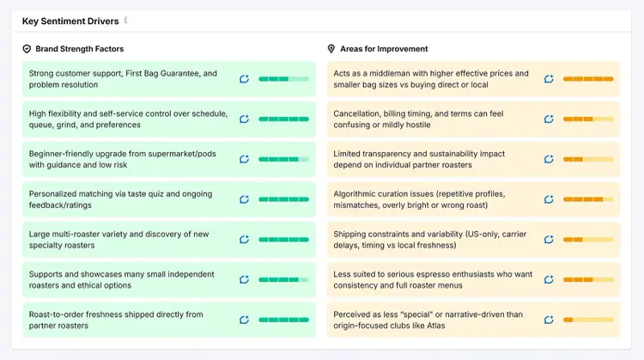644x360 pixels.
Task: Refresh the High flexibility and self-service row
Action: [x=245, y=119]
